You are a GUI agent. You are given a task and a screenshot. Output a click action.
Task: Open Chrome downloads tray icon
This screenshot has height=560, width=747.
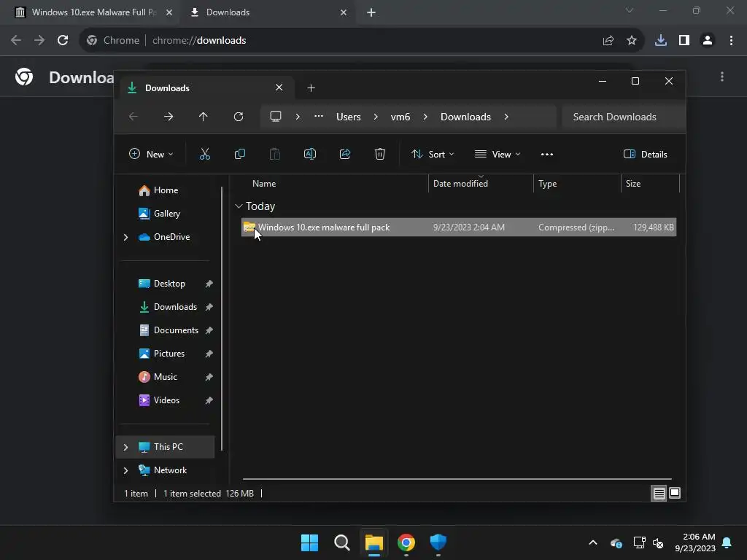(661, 41)
